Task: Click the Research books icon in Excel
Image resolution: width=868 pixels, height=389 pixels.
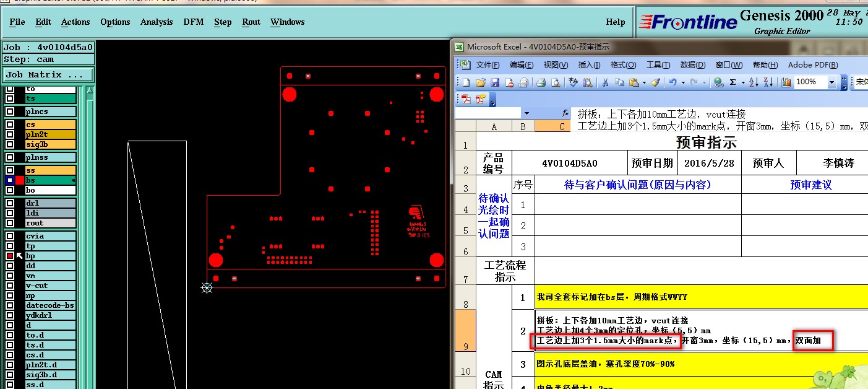Action: tap(588, 82)
